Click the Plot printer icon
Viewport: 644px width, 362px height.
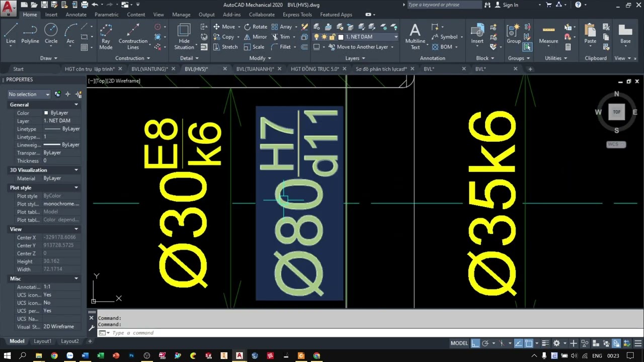point(84,5)
